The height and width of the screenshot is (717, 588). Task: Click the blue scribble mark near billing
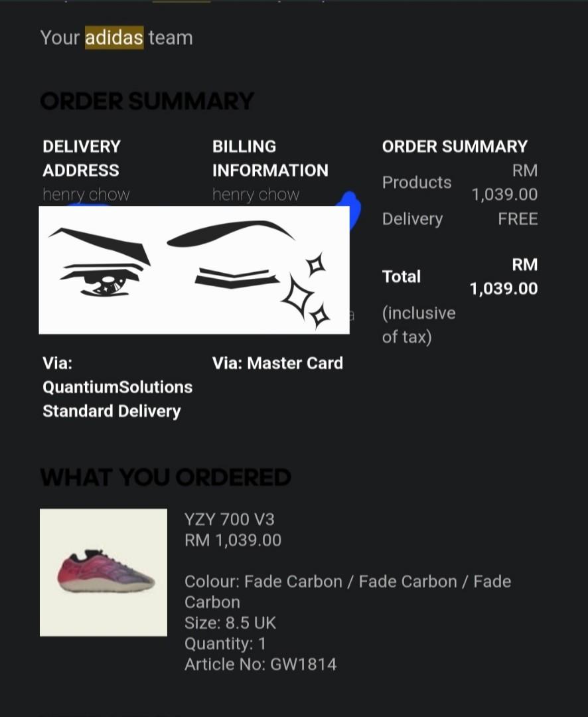pyautogui.click(x=350, y=210)
